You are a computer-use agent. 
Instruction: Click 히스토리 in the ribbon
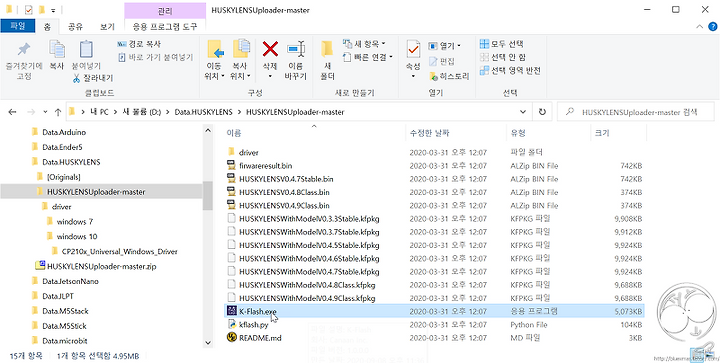coord(449,77)
